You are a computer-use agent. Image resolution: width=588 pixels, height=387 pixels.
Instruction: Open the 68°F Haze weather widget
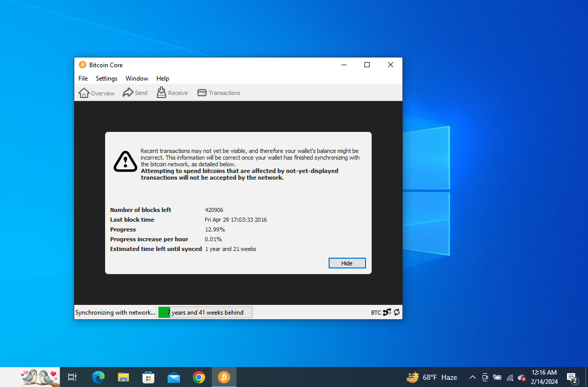[x=432, y=377]
